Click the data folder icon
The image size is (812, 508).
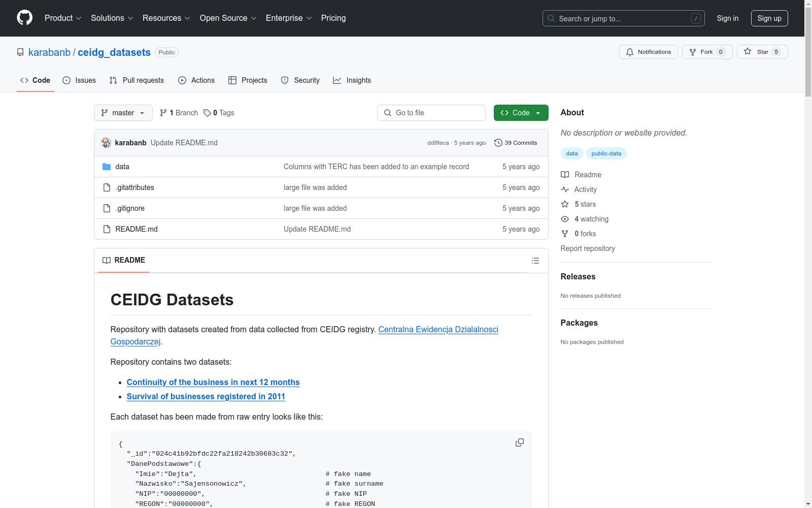tap(107, 167)
